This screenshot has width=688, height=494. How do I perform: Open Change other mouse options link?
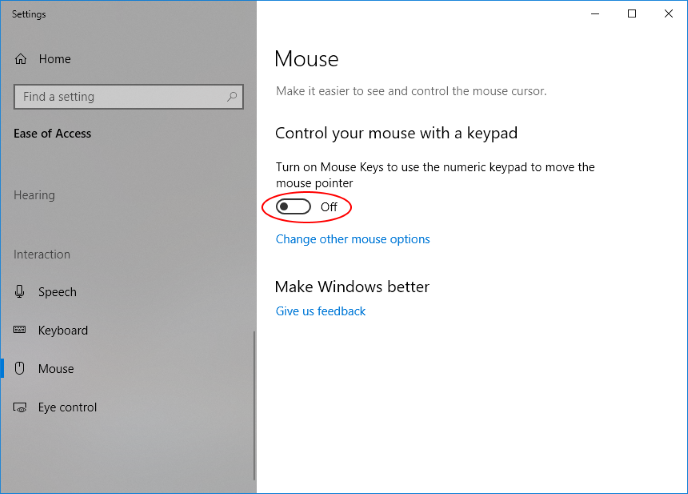[x=352, y=239]
